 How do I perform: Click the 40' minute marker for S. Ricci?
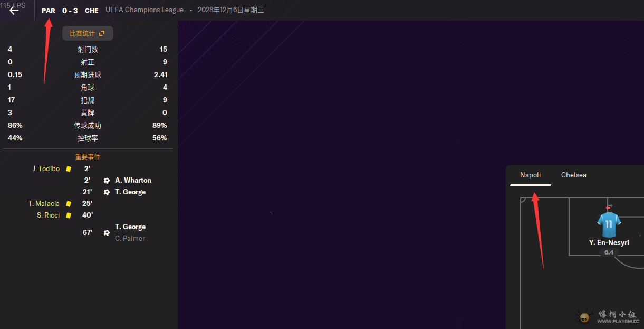tap(88, 215)
